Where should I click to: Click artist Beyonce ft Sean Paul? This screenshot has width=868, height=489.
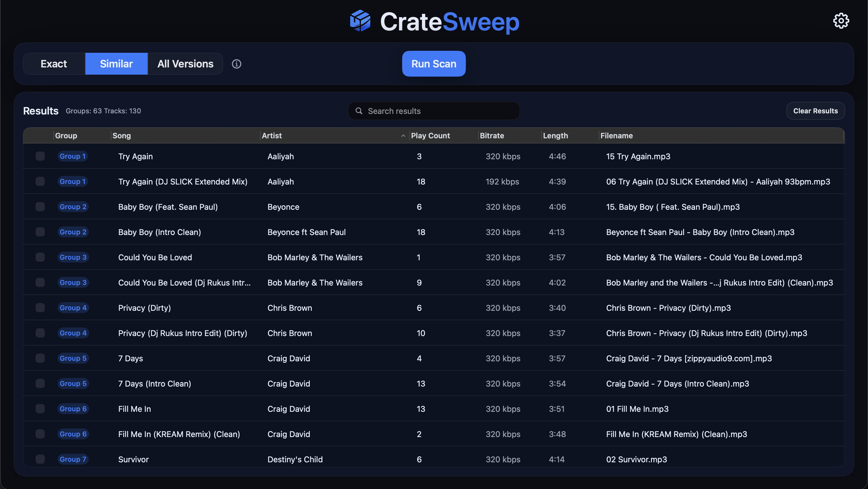click(x=306, y=232)
